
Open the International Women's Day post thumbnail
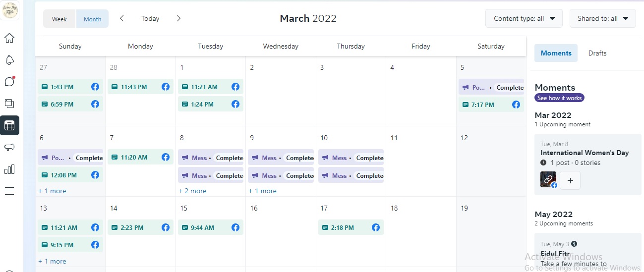(548, 180)
